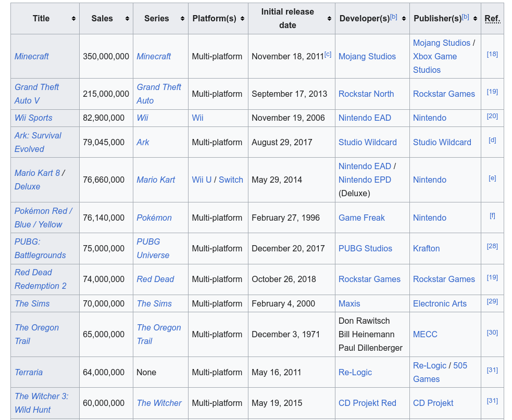Screen dimensions: 512x420
Task: Open the Nintendo EPD developer link
Action: [365, 180]
